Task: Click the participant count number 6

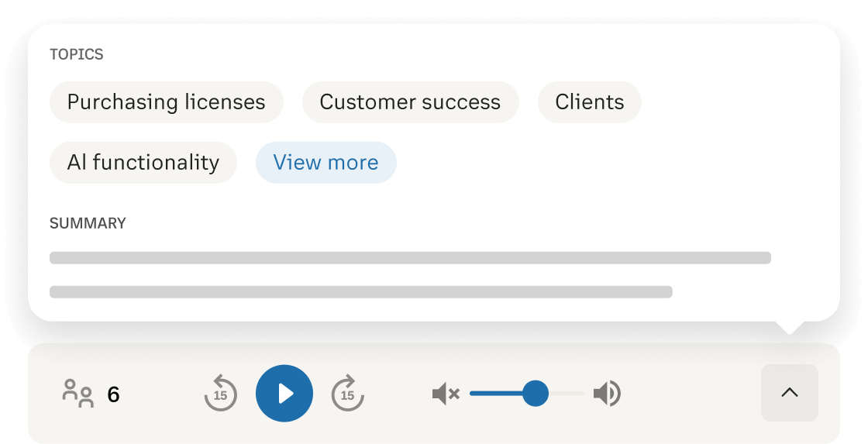Action: click(x=113, y=395)
